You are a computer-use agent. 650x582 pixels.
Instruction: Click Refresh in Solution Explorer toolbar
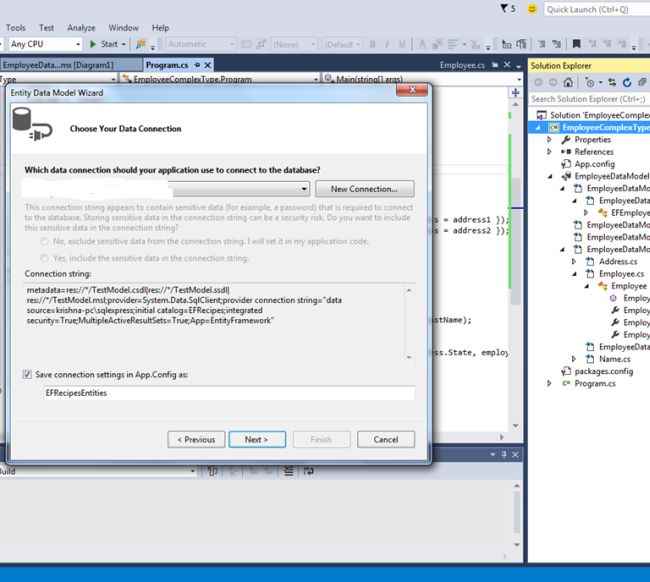627,82
